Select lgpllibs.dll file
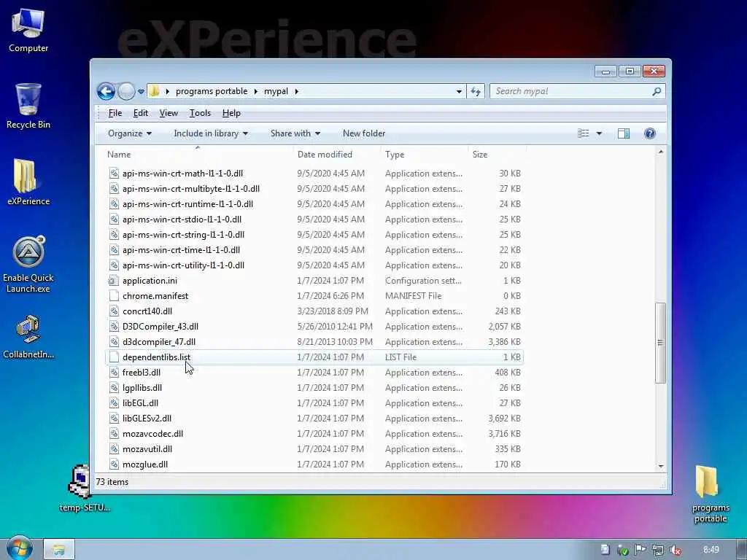The width and height of the screenshot is (747, 560). click(x=314, y=388)
